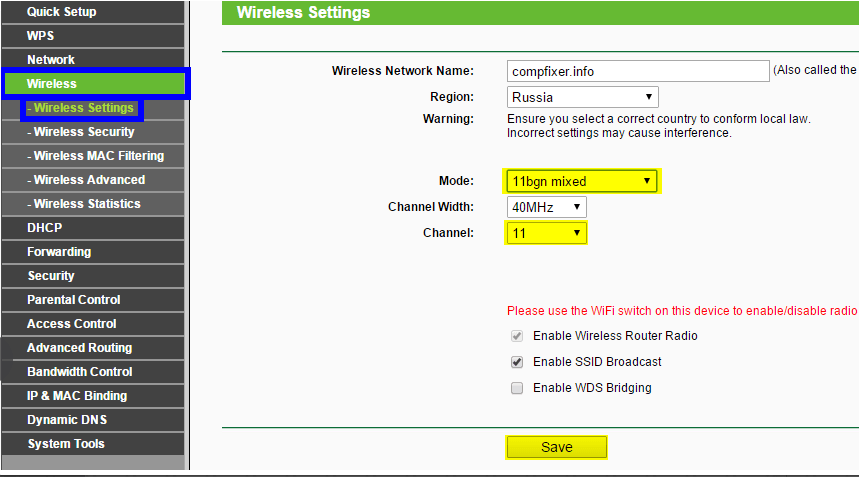The width and height of the screenshot is (859, 477).
Task: Select Dynamic DNS menu item
Action: 67,420
